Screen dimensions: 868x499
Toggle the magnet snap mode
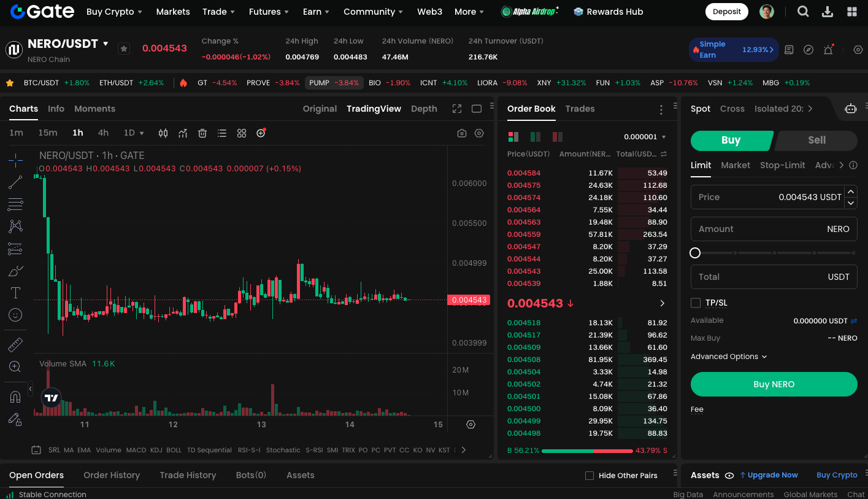point(15,397)
